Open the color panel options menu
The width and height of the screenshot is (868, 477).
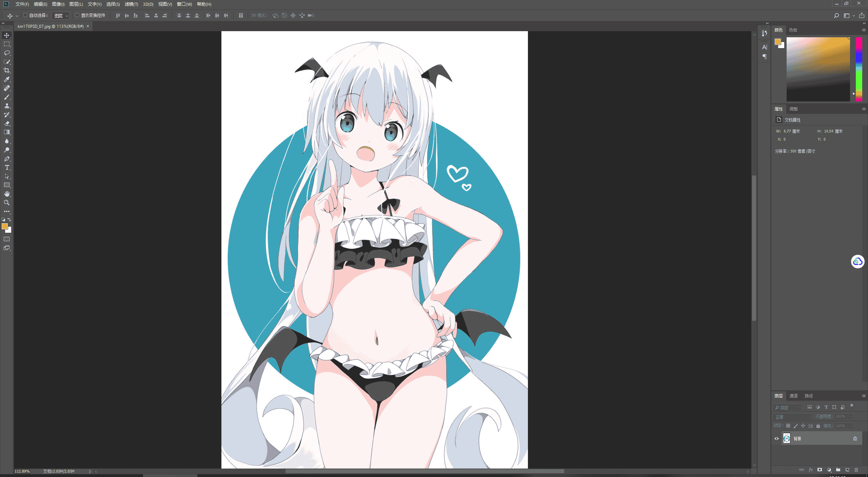pyautogui.click(x=864, y=30)
